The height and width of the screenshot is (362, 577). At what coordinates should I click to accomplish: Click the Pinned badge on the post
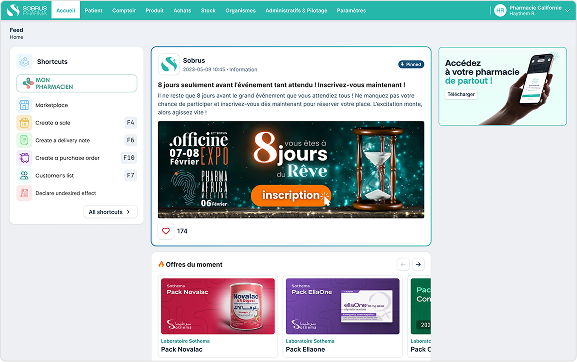pos(411,64)
